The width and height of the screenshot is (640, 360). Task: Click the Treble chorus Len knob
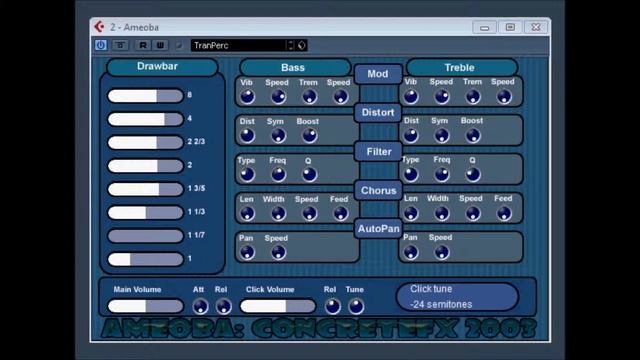(411, 213)
